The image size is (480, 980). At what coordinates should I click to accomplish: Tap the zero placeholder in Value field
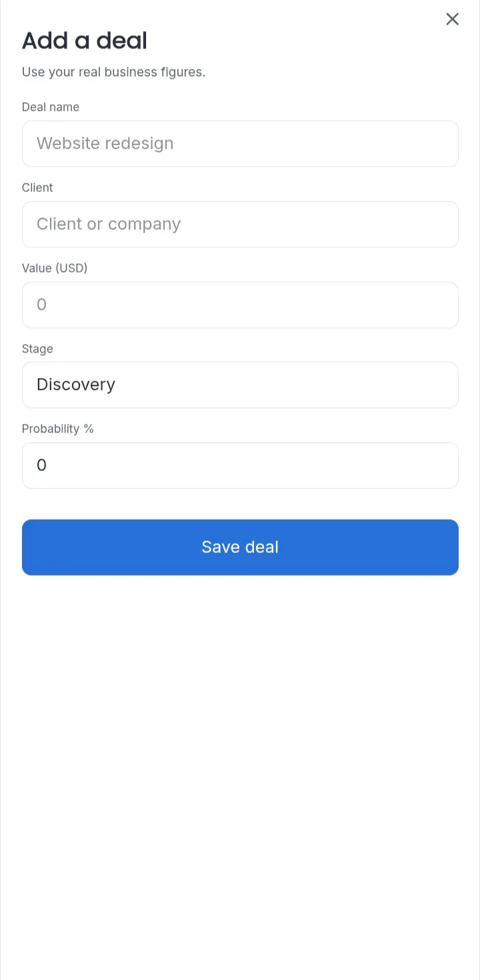[x=41, y=304]
